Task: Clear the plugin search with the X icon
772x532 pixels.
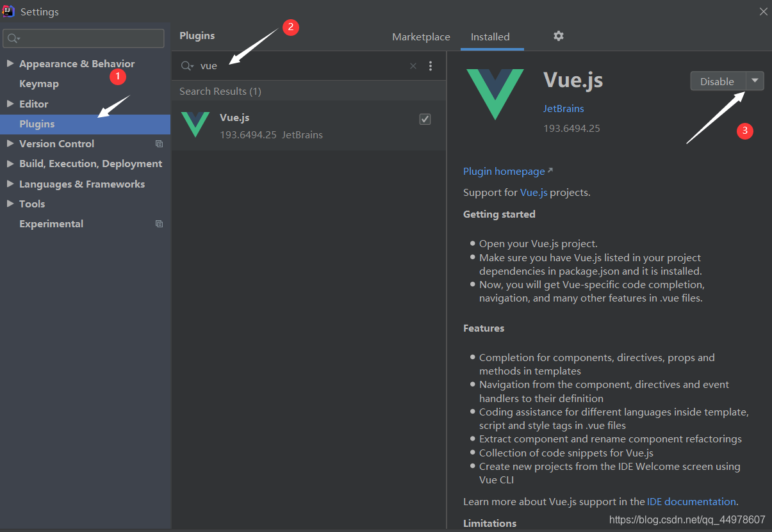Action: (413, 66)
